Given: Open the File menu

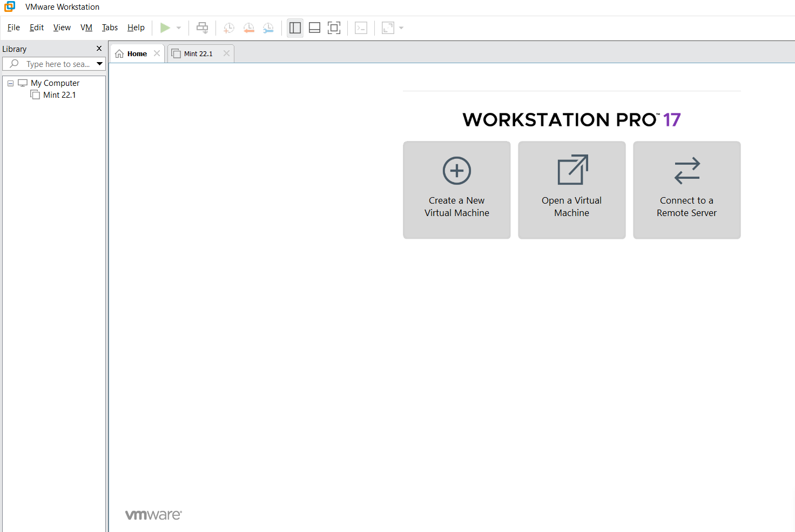Looking at the screenshot, I should click(14, 28).
